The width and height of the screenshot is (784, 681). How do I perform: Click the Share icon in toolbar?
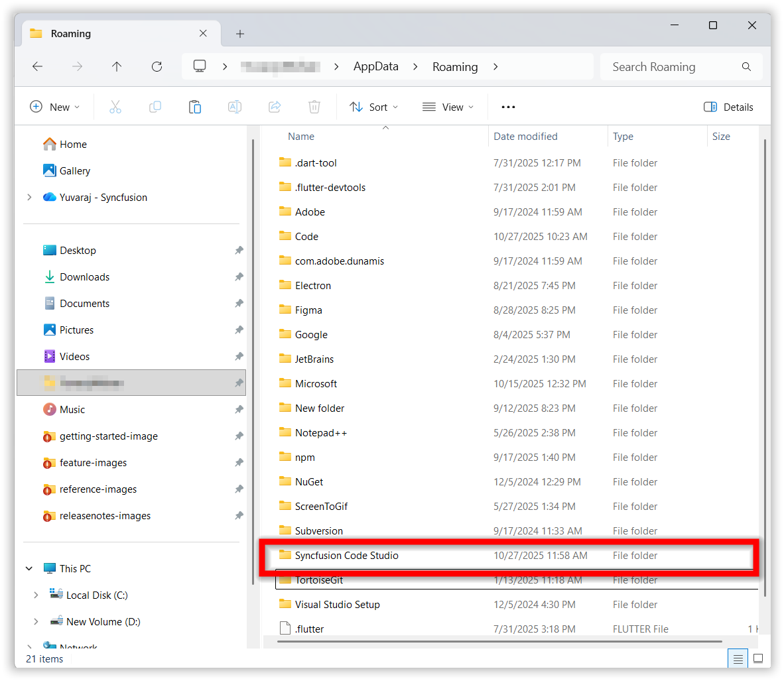(275, 107)
